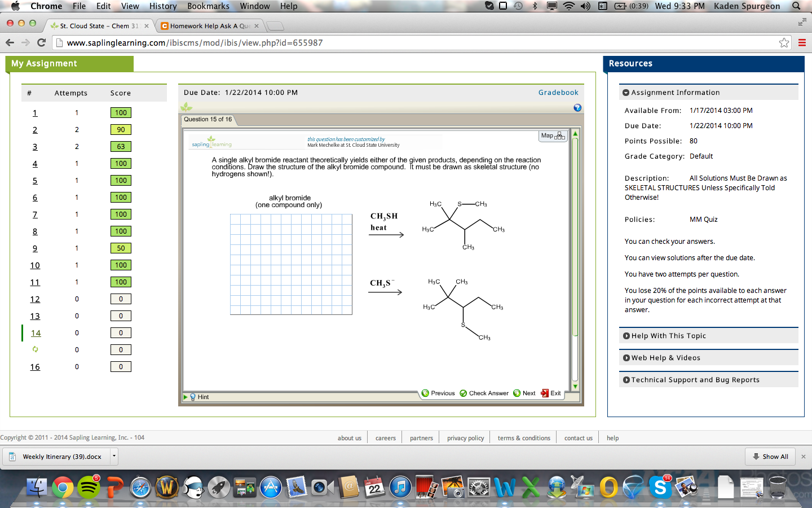
Task: Click the Previous navigation icon
Action: [x=424, y=393]
